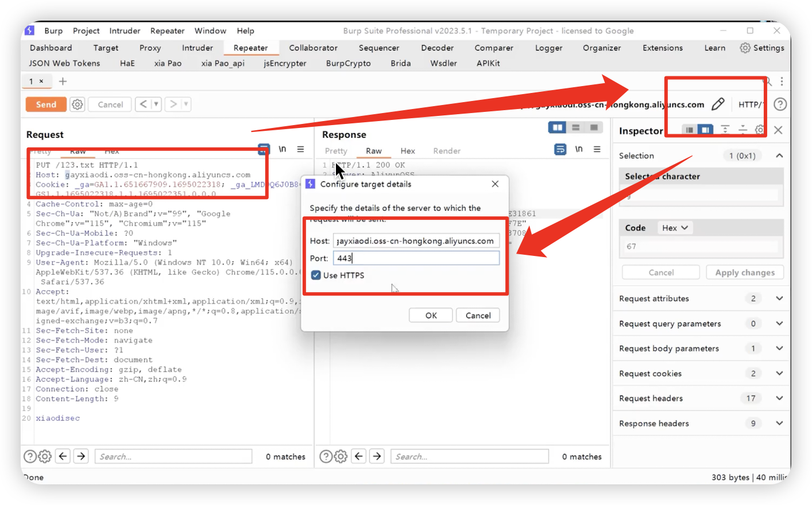The height and width of the screenshot is (505, 812).
Task: Toggle Request panel line-wrap icon
Action: tap(264, 149)
